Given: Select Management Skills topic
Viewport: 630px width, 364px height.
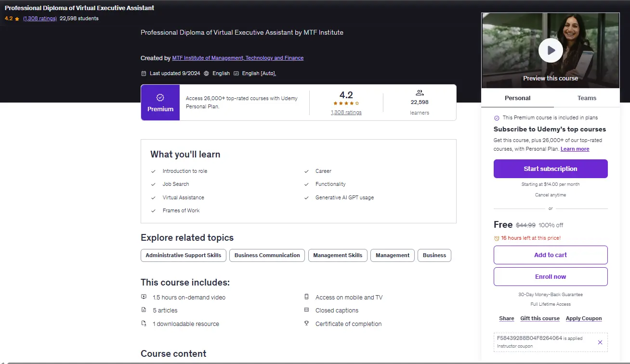Looking at the screenshot, I should 338,255.
